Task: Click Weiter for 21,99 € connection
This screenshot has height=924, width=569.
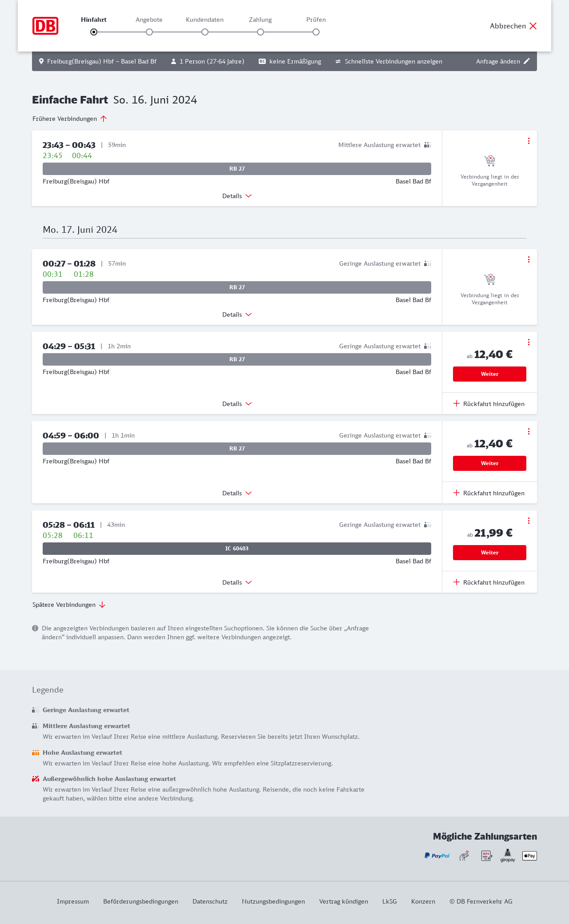Action: 489,553
